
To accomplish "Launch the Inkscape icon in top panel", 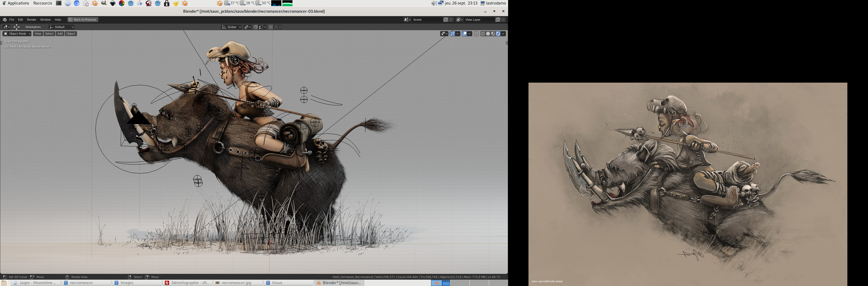I will [113, 3].
